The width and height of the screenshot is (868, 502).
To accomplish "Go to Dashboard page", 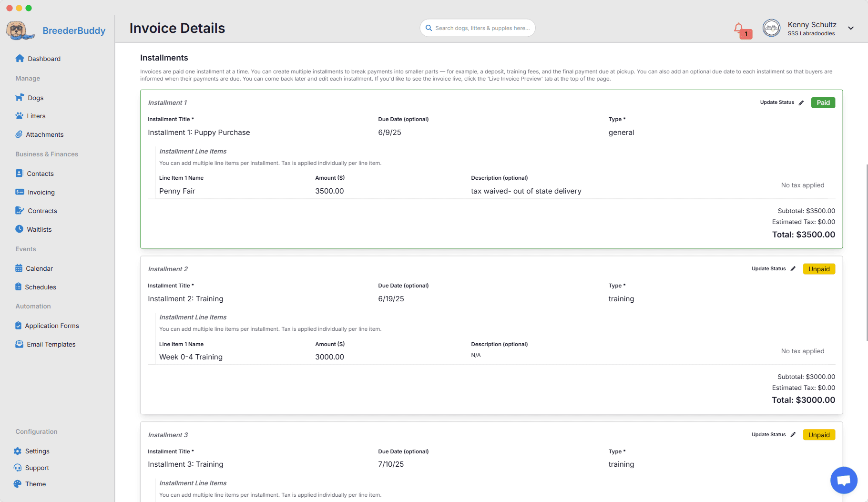I will [x=38, y=59].
